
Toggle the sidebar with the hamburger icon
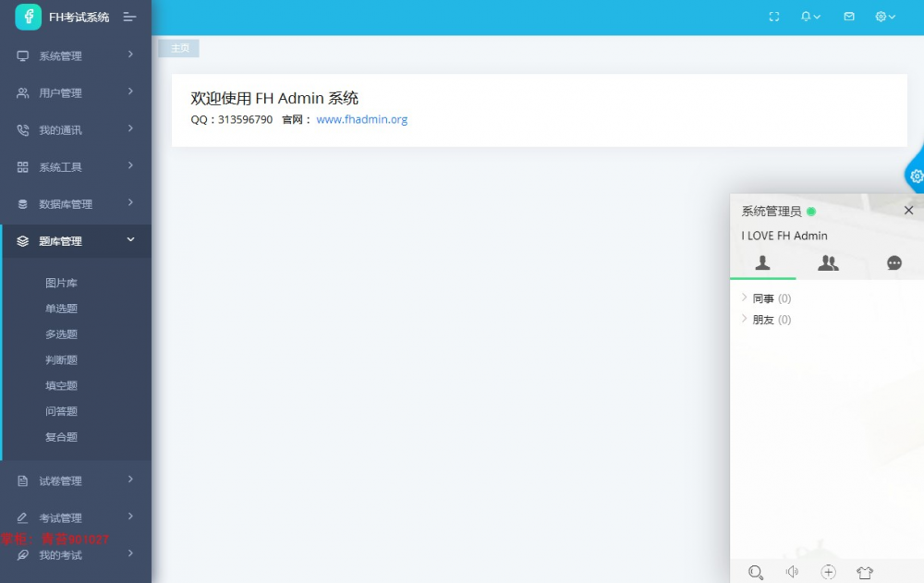click(131, 16)
